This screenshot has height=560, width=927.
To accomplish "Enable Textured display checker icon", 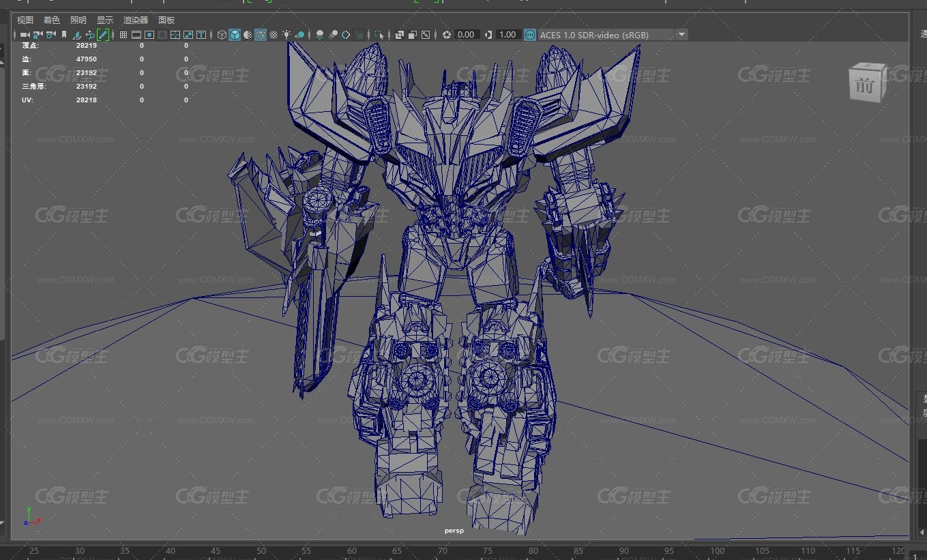I will (x=273, y=35).
